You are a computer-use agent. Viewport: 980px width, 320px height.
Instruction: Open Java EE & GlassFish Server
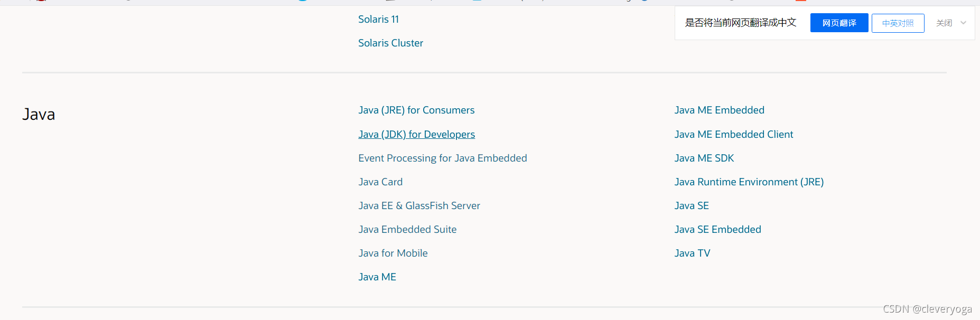point(419,206)
